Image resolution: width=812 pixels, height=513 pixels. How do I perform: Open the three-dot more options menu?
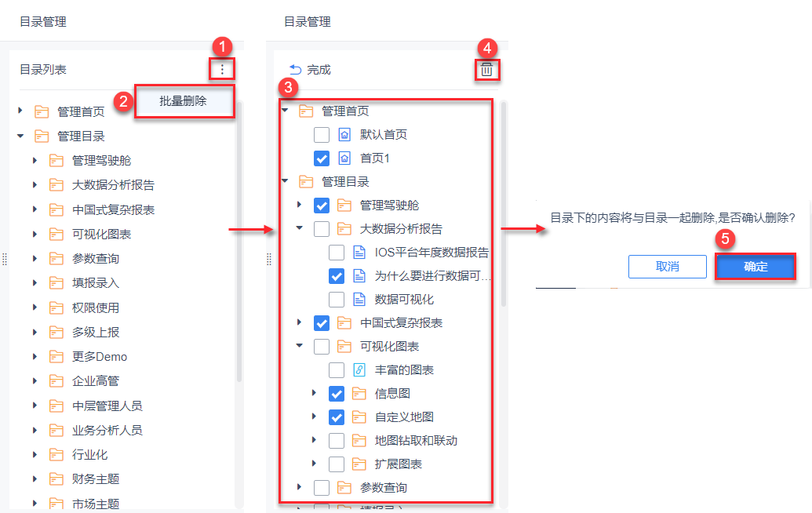[222, 69]
